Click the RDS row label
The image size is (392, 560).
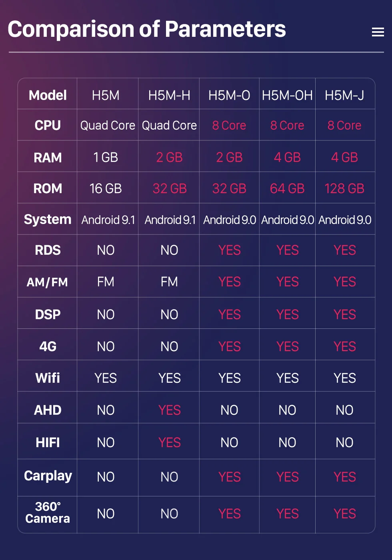48,250
